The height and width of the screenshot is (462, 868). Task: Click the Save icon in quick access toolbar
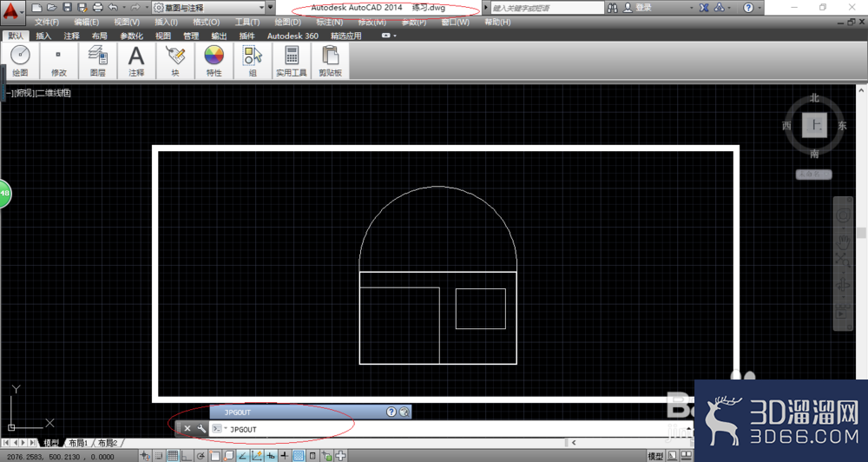(67, 8)
